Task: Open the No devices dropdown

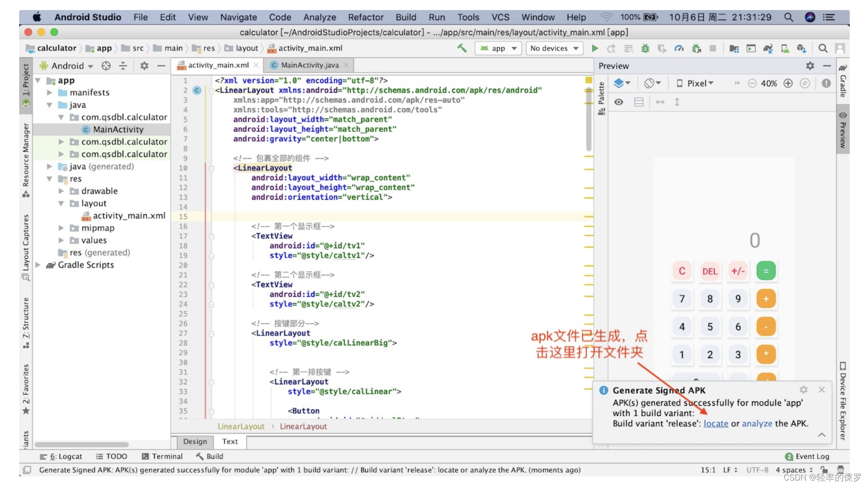Action: (x=554, y=48)
